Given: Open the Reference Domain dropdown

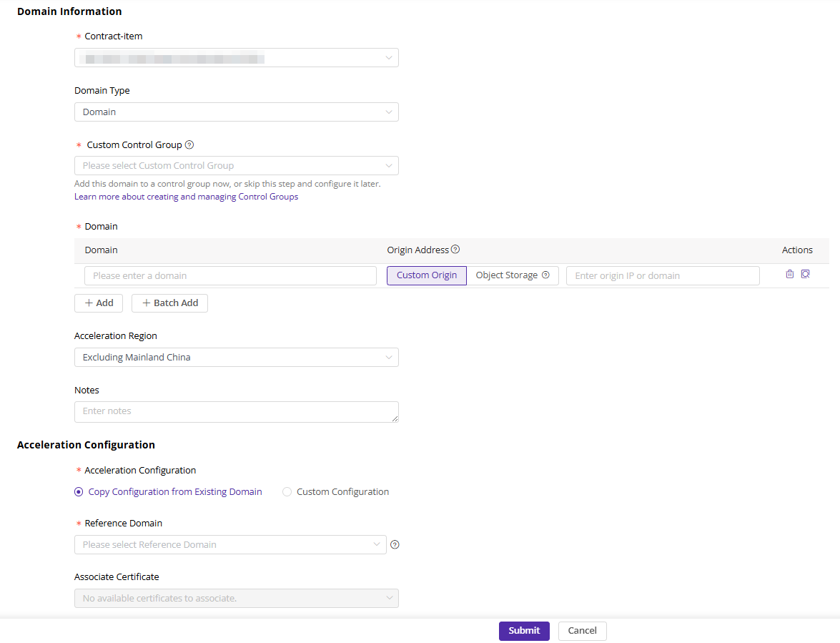Looking at the screenshot, I should click(x=230, y=545).
